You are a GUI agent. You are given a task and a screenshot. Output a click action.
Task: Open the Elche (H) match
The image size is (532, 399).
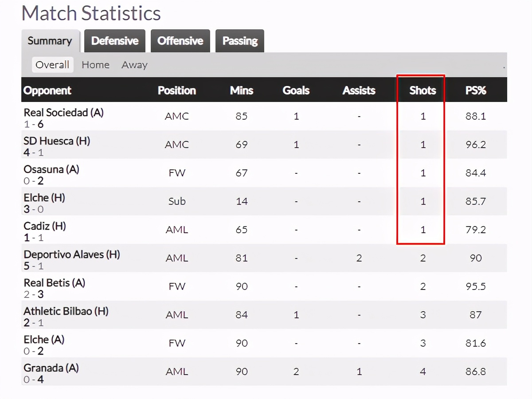[44, 198]
